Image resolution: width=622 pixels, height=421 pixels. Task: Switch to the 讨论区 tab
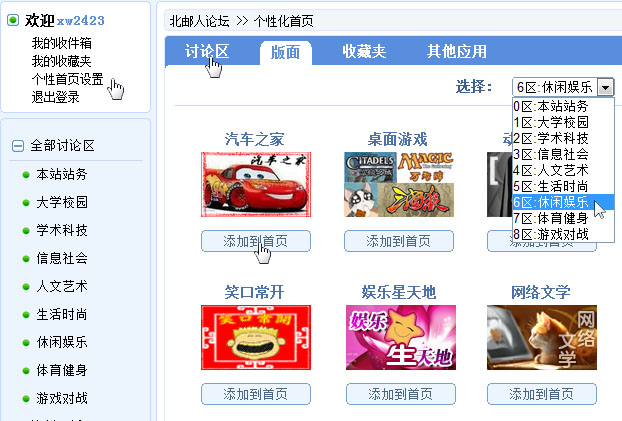point(207,52)
